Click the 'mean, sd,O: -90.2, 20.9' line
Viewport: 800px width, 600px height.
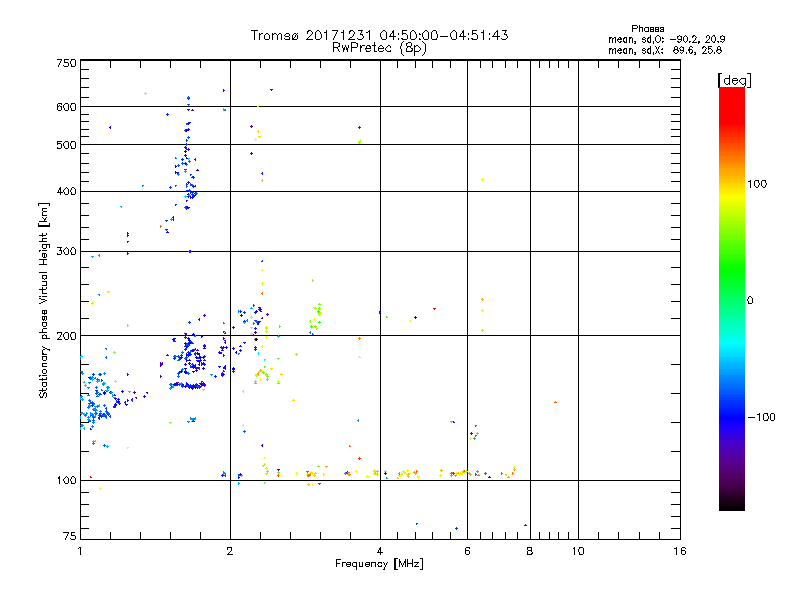pos(667,39)
